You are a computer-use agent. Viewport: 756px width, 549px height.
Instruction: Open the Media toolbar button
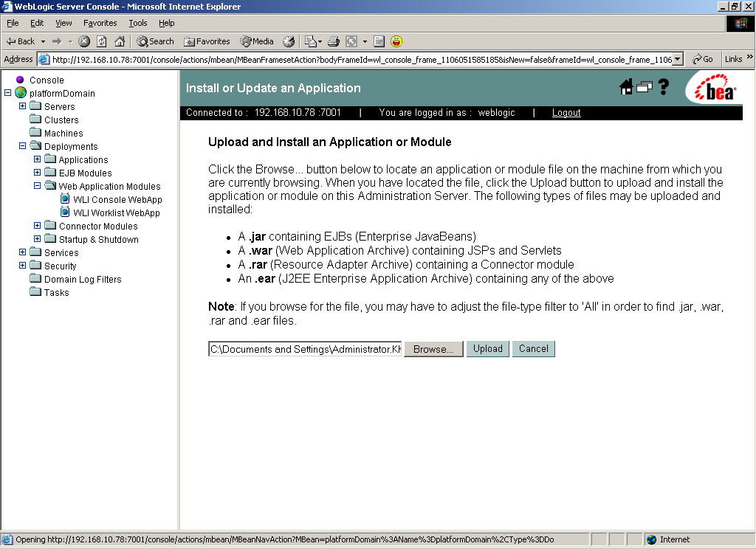[257, 41]
